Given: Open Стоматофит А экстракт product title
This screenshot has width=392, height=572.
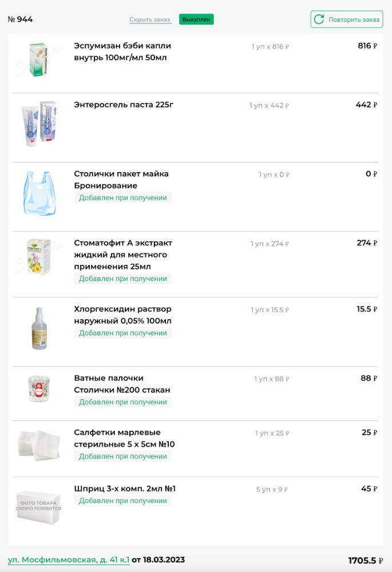Looking at the screenshot, I should [123, 255].
